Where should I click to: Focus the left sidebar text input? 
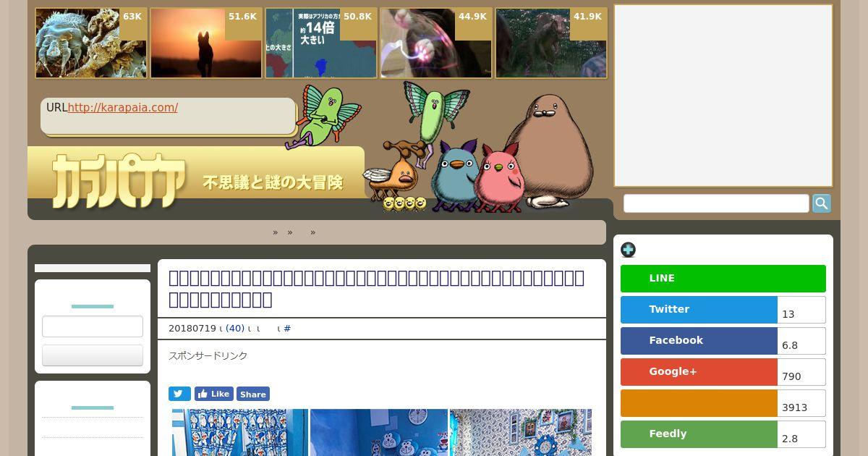[x=93, y=326]
